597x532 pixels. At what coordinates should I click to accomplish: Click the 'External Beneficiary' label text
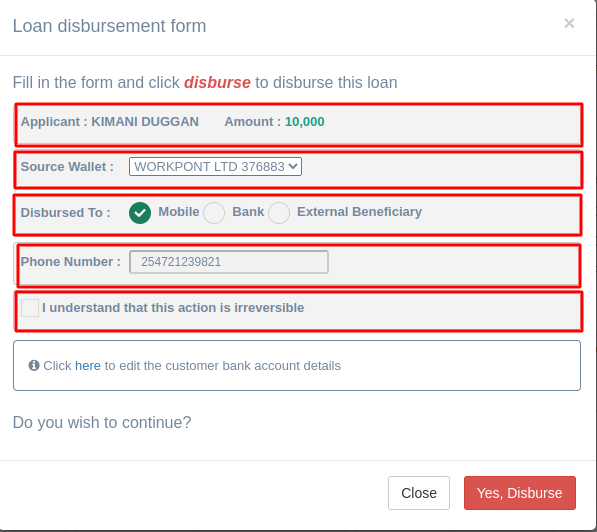[359, 212]
